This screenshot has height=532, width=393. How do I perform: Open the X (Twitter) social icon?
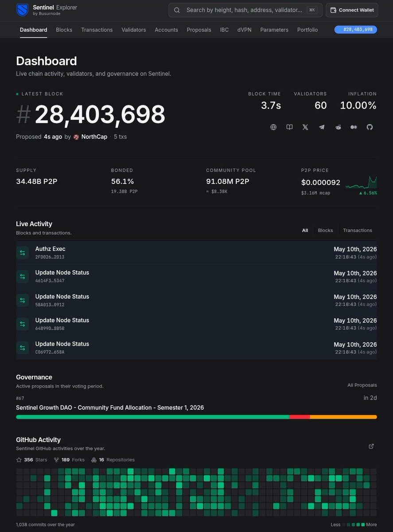(305, 127)
